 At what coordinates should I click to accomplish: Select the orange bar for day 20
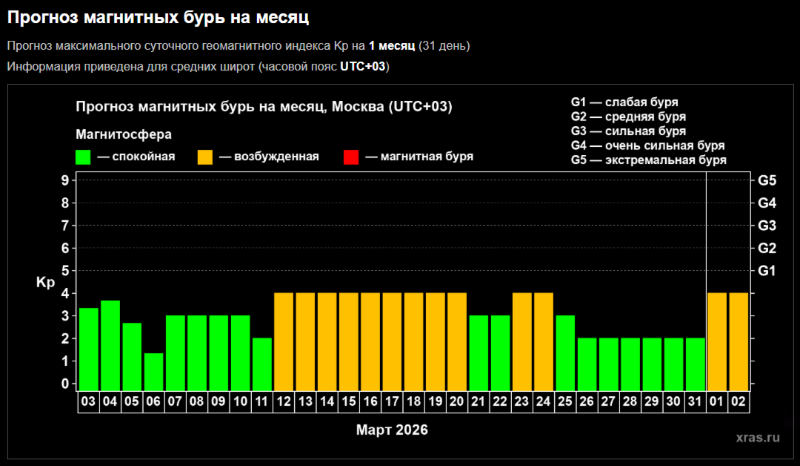pyautogui.click(x=457, y=341)
